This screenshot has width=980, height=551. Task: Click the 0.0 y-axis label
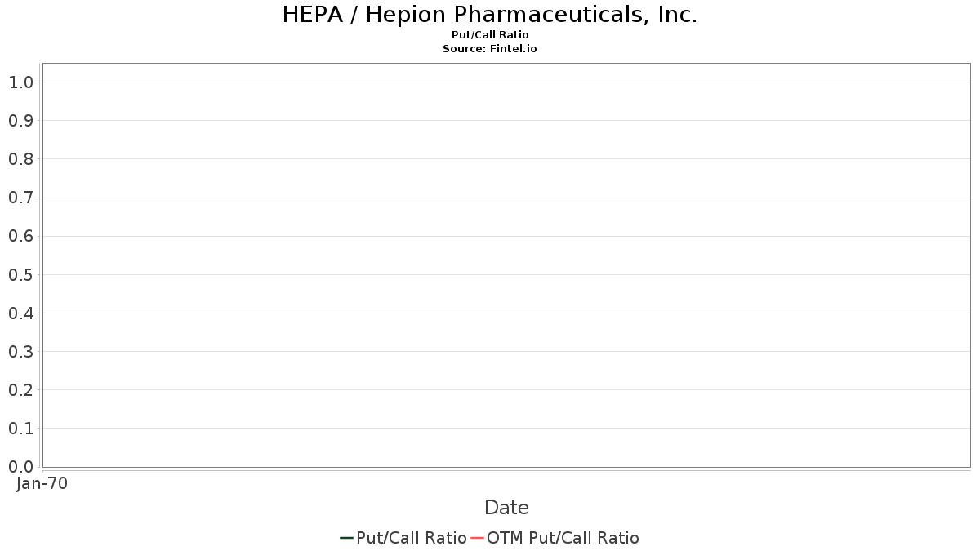click(20, 467)
